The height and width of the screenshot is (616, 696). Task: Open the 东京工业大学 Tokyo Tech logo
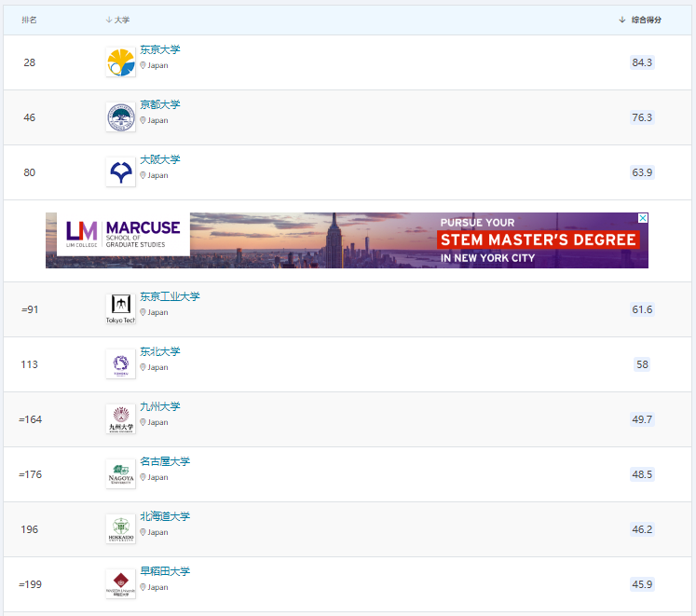(x=121, y=309)
